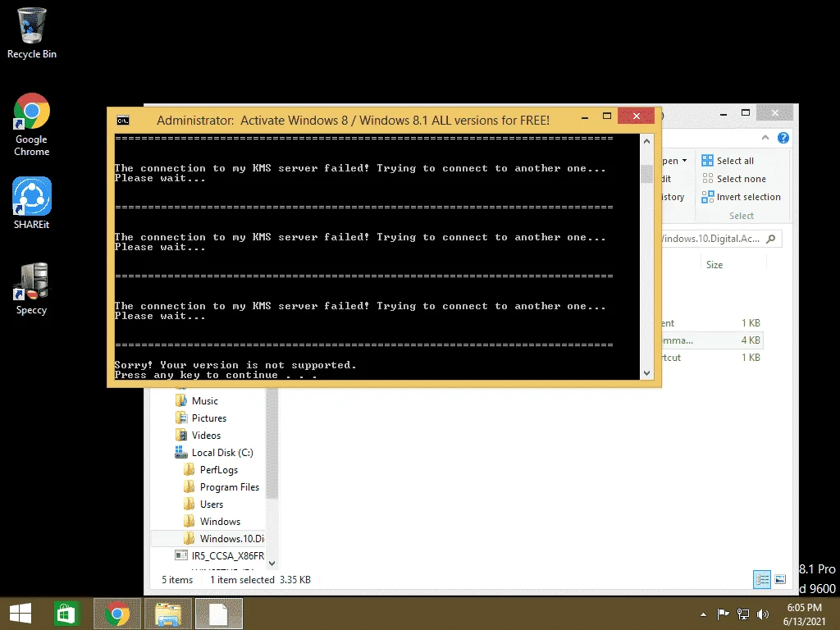Open the Speccy desktop shortcut
Viewport: 840px width, 630px height.
pyautogui.click(x=32, y=289)
